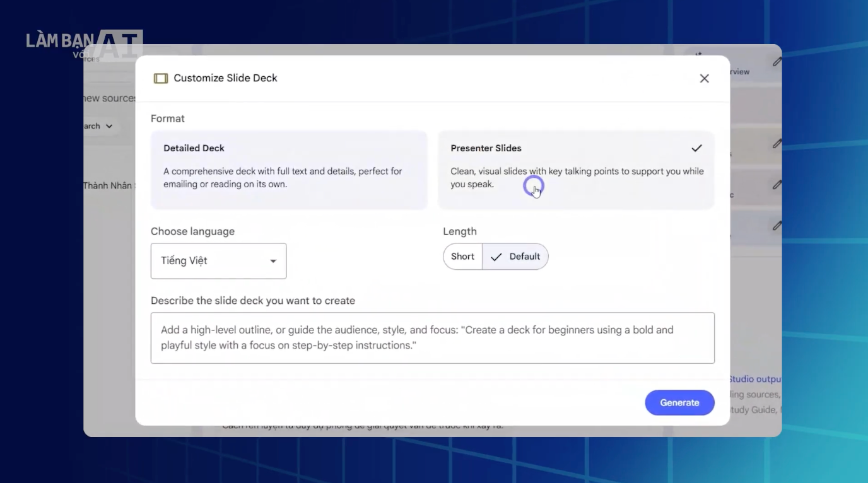Click the second pencil icon from the top
This screenshot has width=868, height=483.
[x=777, y=144]
